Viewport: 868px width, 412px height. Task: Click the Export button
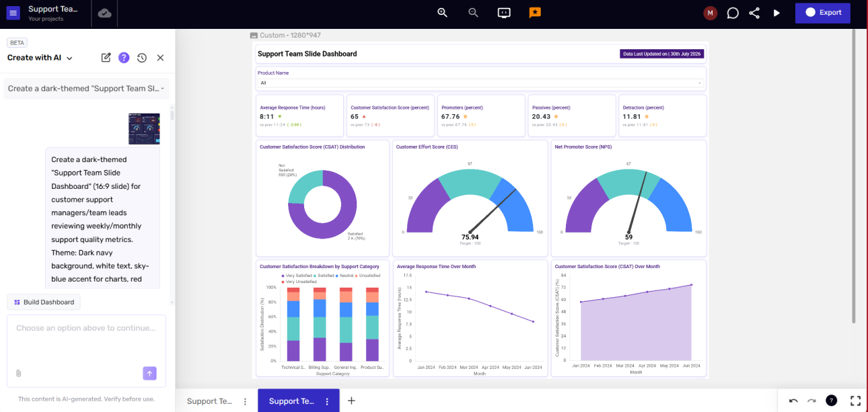[x=822, y=13]
